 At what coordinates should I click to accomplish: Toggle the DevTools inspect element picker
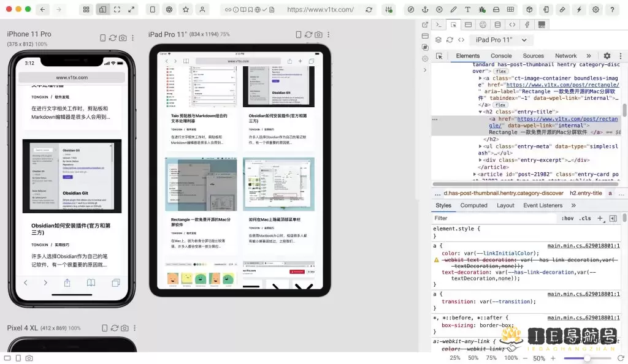[439, 56]
